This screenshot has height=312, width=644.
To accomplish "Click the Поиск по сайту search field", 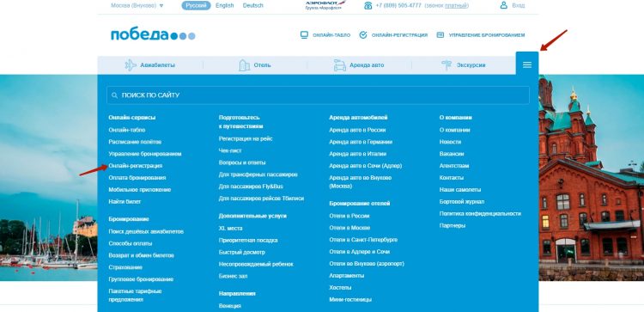I will point(318,95).
